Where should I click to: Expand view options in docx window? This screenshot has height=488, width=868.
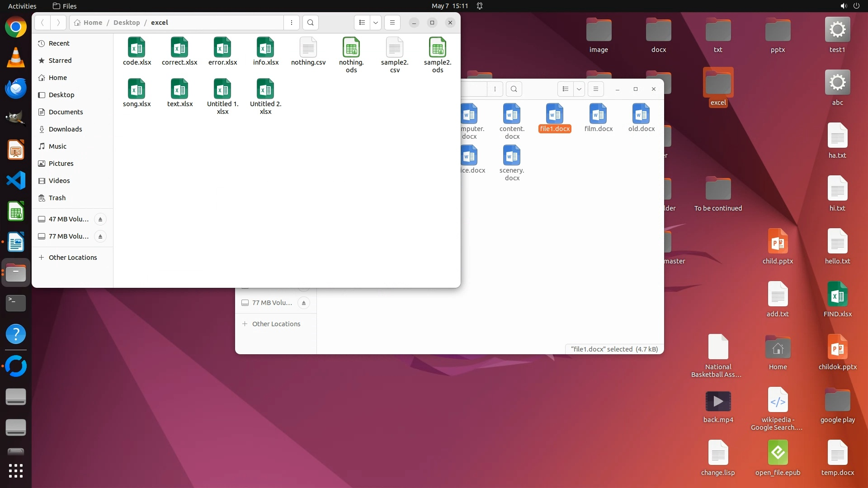coord(579,89)
